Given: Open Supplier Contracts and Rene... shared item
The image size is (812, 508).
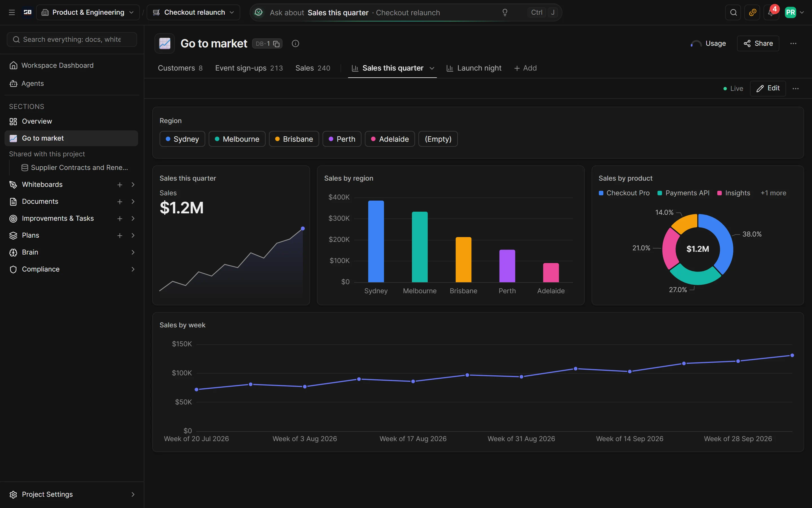Looking at the screenshot, I should point(74,168).
